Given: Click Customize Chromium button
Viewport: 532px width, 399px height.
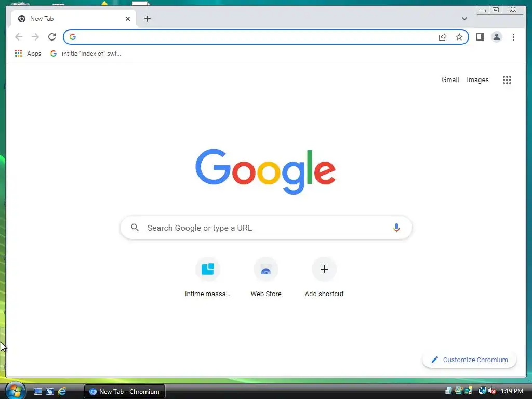Looking at the screenshot, I should (469, 360).
